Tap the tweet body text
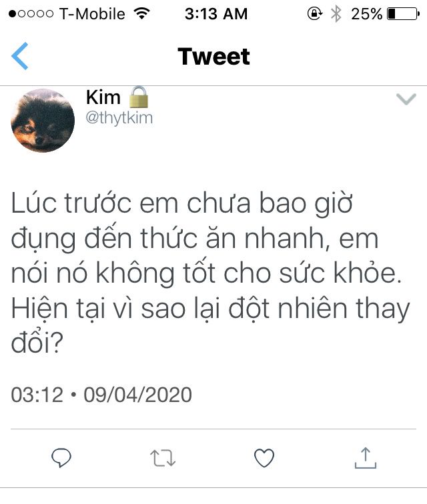Screen dimensions: 427x504 (211, 273)
